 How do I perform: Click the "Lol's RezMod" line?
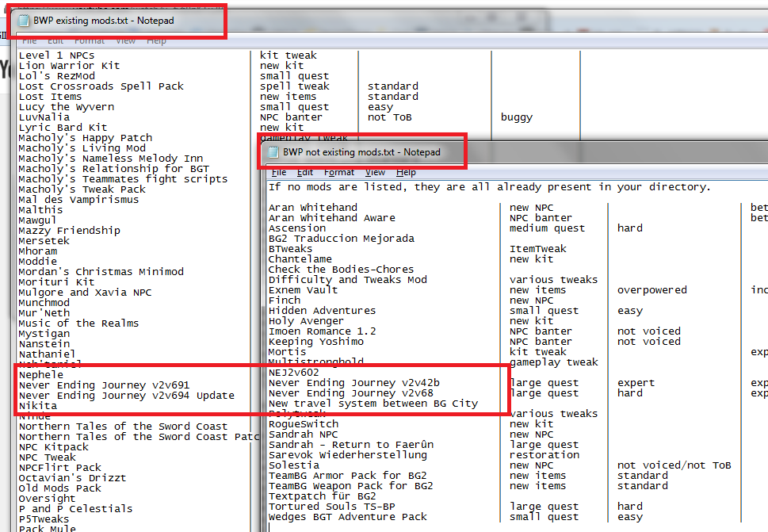point(57,76)
